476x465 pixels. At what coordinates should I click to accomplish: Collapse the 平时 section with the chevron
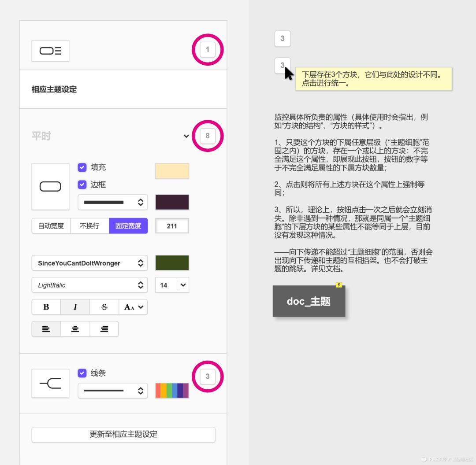click(186, 136)
